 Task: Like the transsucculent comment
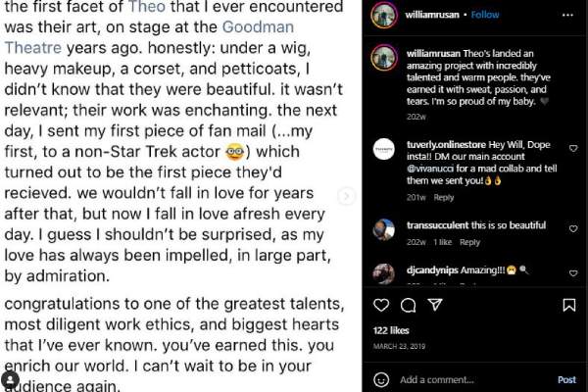(573, 223)
